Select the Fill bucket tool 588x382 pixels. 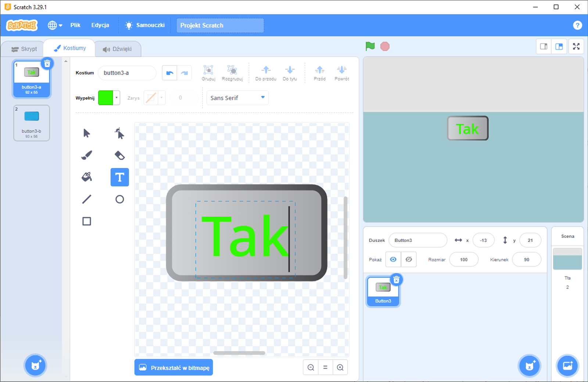pyautogui.click(x=87, y=177)
